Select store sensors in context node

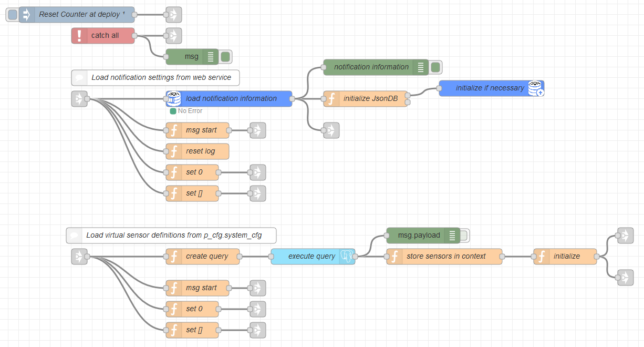click(x=445, y=257)
